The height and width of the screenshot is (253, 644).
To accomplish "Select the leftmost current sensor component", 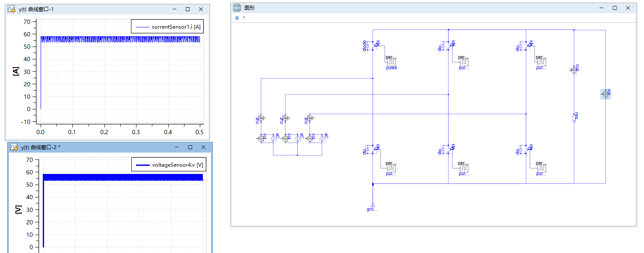I will 261,118.
